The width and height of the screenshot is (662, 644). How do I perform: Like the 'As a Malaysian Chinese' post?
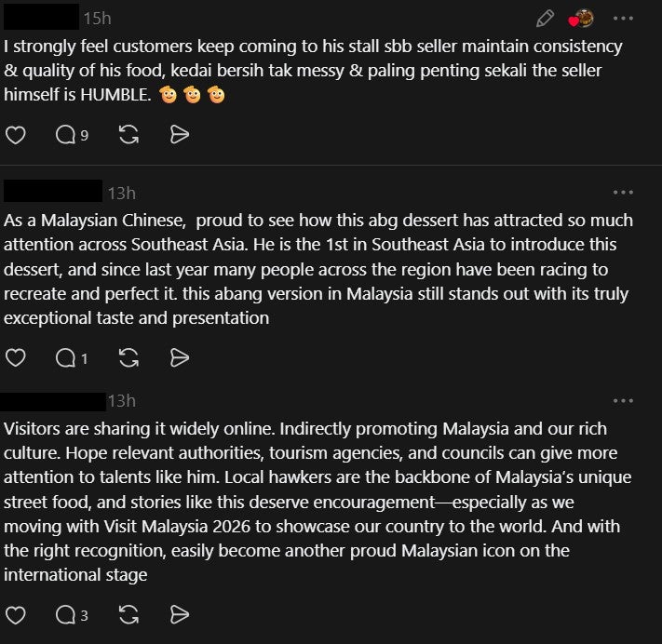point(15,357)
